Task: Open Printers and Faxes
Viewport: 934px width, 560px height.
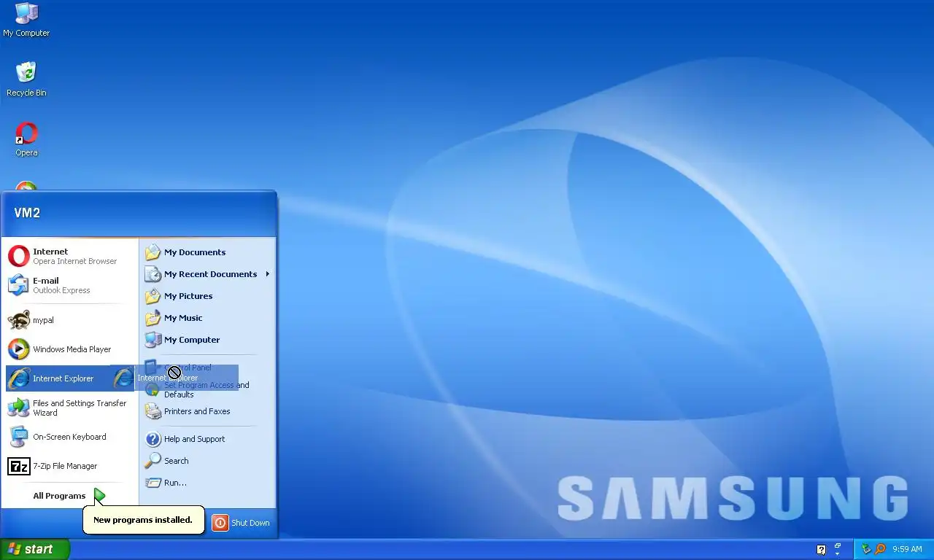Action: [207, 411]
